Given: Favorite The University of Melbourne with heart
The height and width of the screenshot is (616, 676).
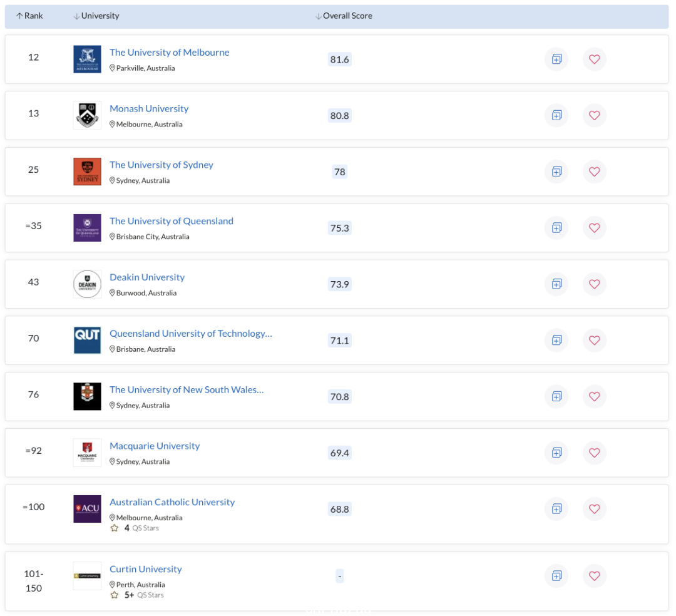Looking at the screenshot, I should tap(595, 59).
